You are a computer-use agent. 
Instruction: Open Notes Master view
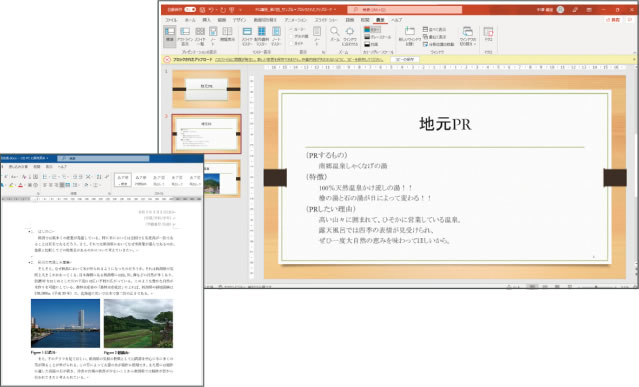coord(276,36)
